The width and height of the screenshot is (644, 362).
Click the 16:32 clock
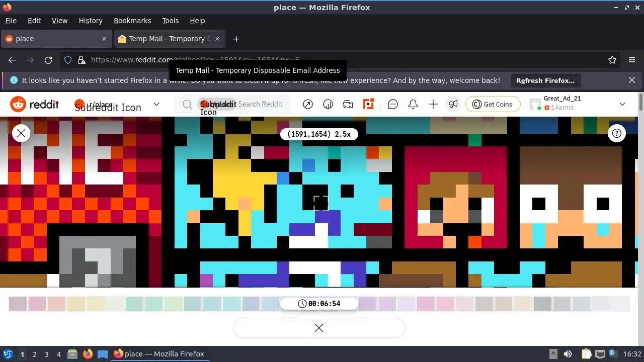[x=632, y=354]
